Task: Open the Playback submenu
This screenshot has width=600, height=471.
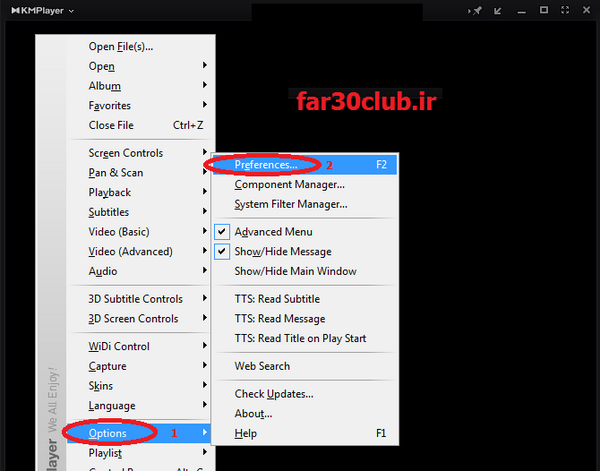Action: pyautogui.click(x=140, y=192)
